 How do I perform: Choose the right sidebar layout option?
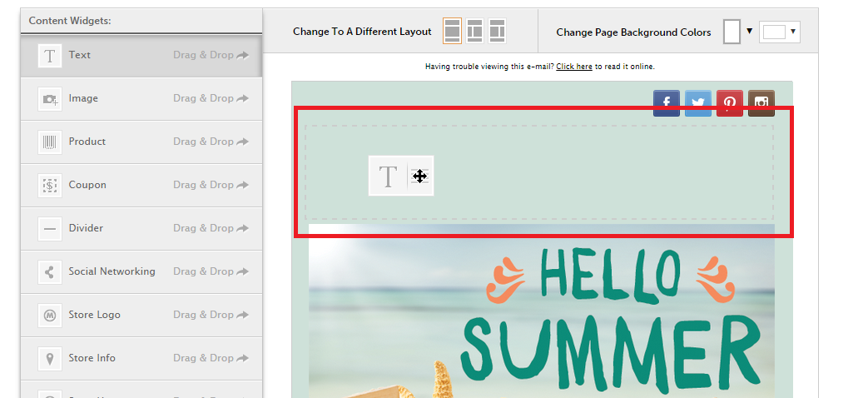click(497, 32)
